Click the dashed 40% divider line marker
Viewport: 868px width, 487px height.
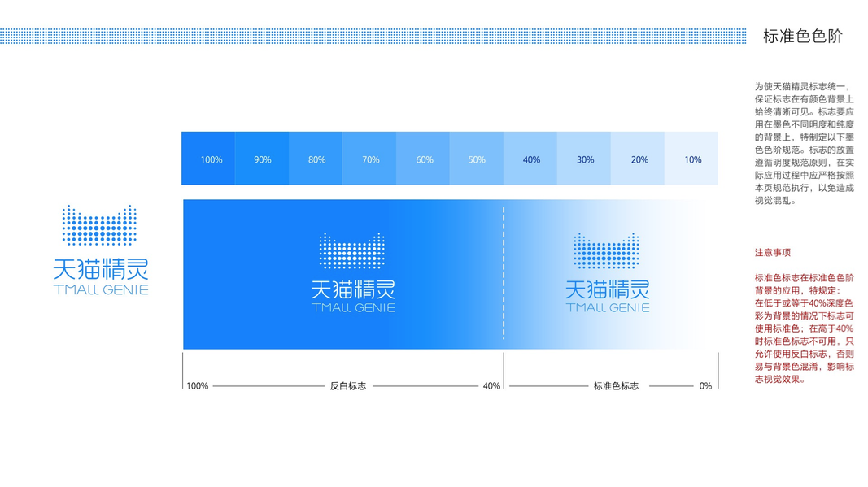pyautogui.click(x=504, y=273)
